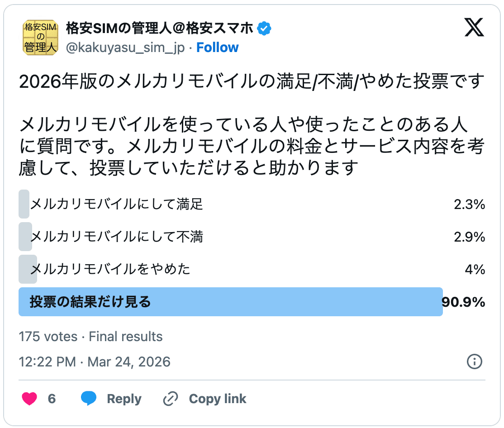Click the blue verified badge
Screen dimensions: 504x428
coord(263,27)
